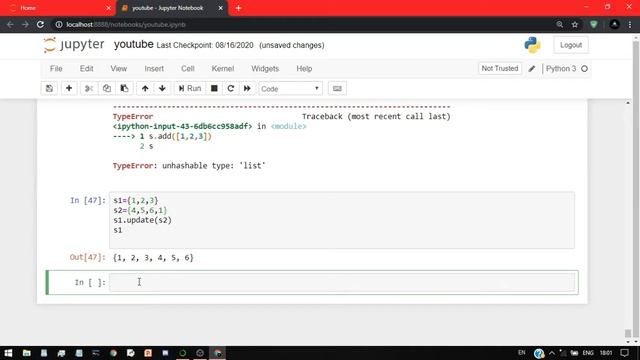Rename notebook by clicking youtube title
This screenshot has height=360, width=640.
pyautogui.click(x=133, y=44)
